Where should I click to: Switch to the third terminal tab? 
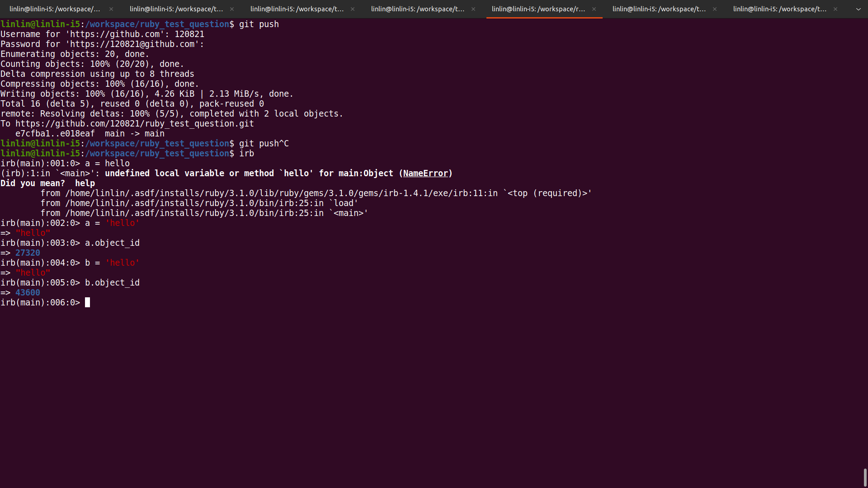[x=297, y=9]
